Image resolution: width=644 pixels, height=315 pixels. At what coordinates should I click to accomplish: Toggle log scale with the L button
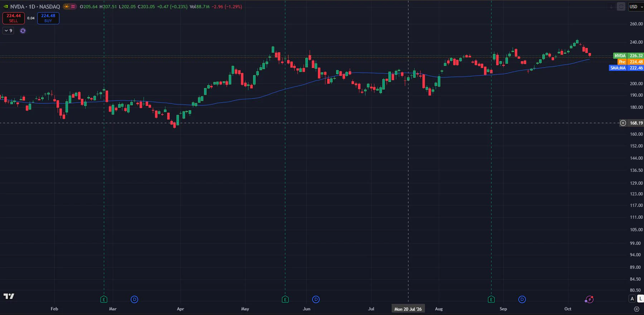(x=640, y=299)
